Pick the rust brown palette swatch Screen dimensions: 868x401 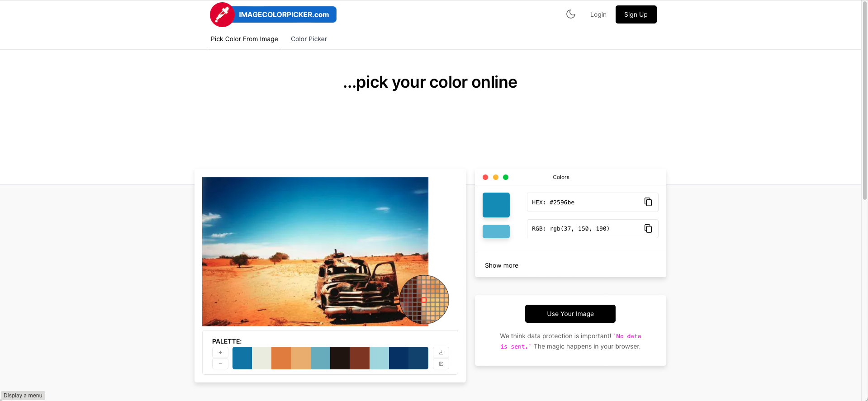click(x=360, y=358)
